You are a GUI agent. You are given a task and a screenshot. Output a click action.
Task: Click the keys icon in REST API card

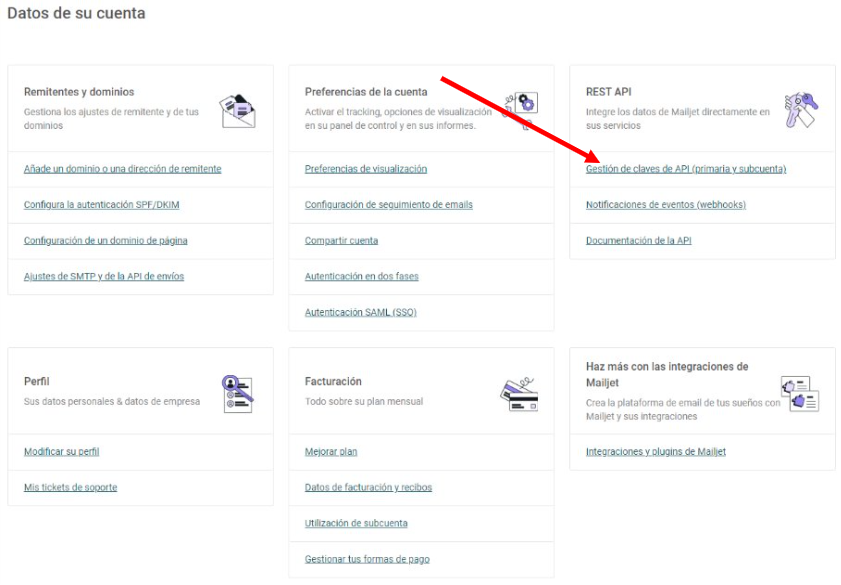coord(801,109)
